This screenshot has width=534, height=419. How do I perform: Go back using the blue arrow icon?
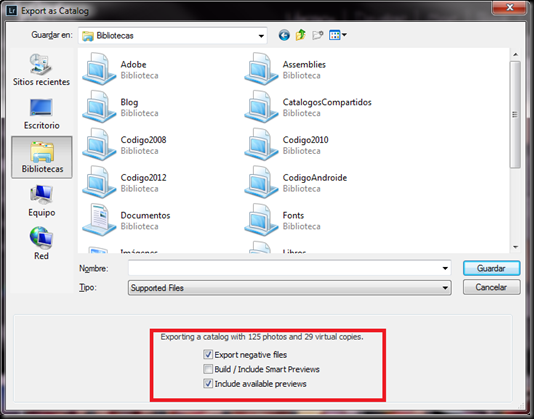[284, 35]
